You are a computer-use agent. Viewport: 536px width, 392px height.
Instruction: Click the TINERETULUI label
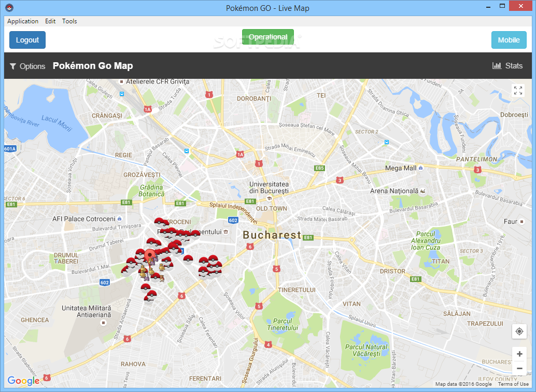point(297,290)
